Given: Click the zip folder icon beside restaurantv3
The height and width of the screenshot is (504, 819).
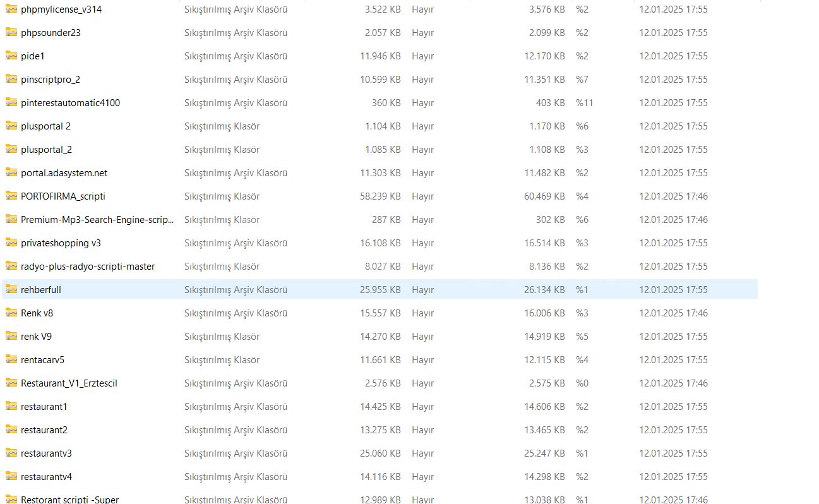Looking at the screenshot, I should [11, 453].
